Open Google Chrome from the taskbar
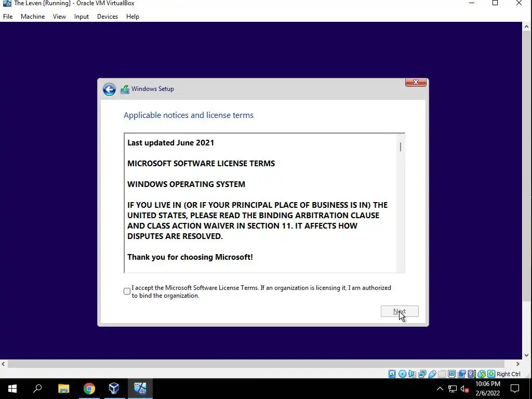This screenshot has width=532, height=399. click(x=89, y=389)
